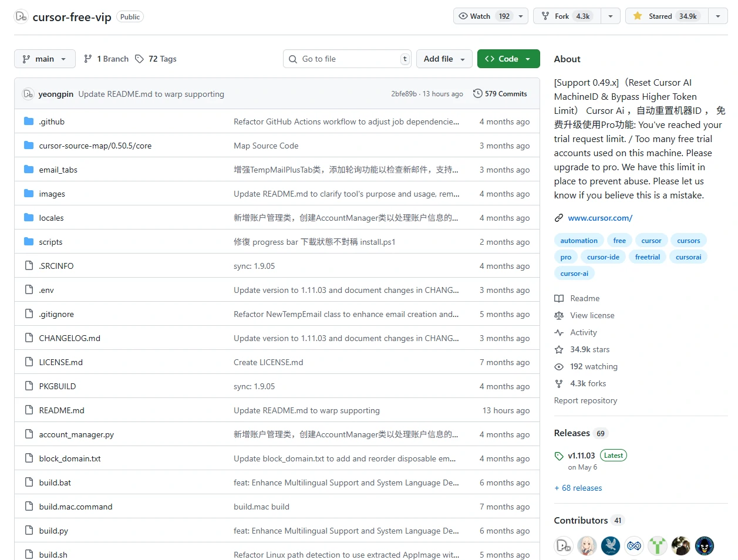
Task: Click the tag icon beside v1.11.03 release
Action: coord(559,456)
